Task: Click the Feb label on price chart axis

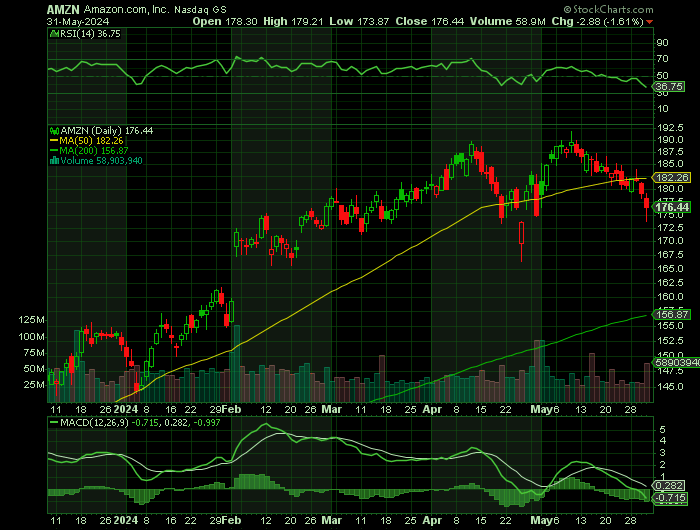Action: pyautogui.click(x=232, y=409)
